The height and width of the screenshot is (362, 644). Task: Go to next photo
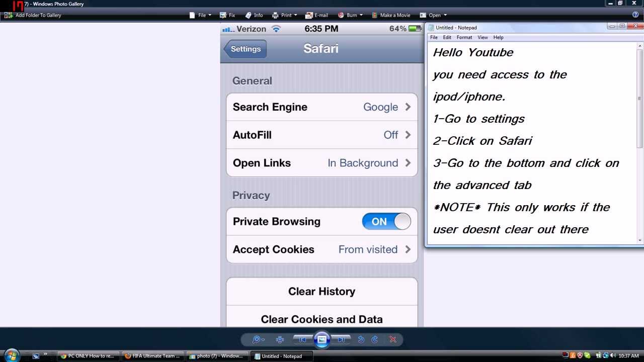341,340
